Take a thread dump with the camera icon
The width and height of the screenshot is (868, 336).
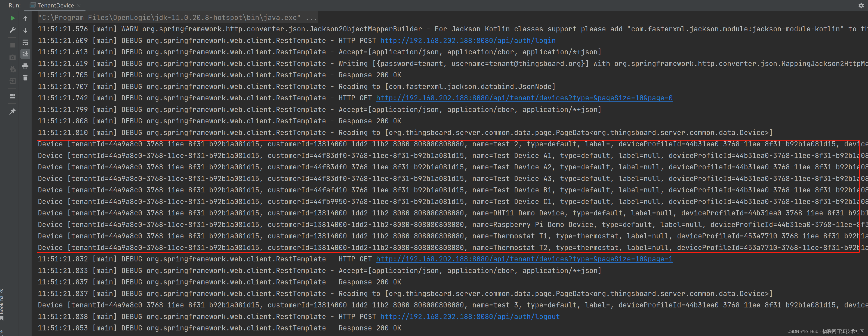pyautogui.click(x=13, y=57)
